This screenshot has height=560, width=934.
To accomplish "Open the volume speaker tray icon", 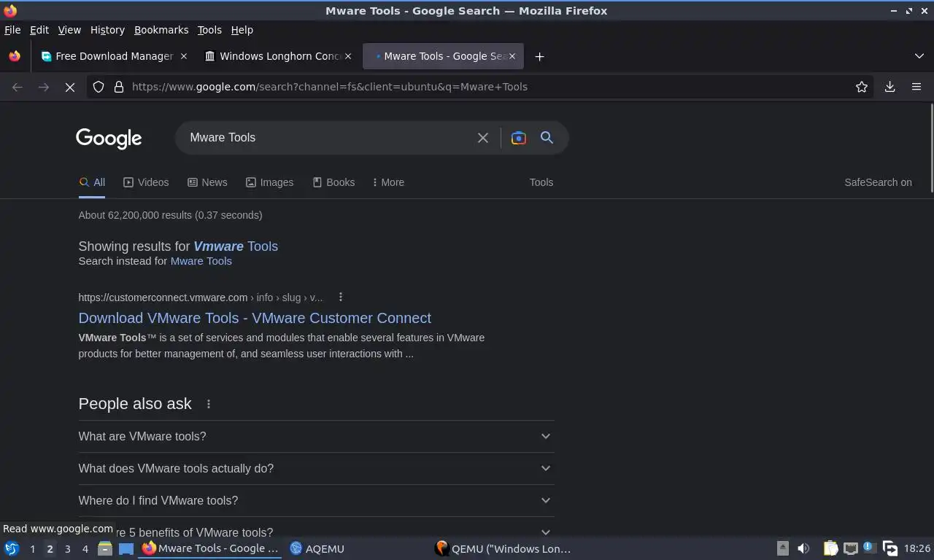I will coord(803,548).
